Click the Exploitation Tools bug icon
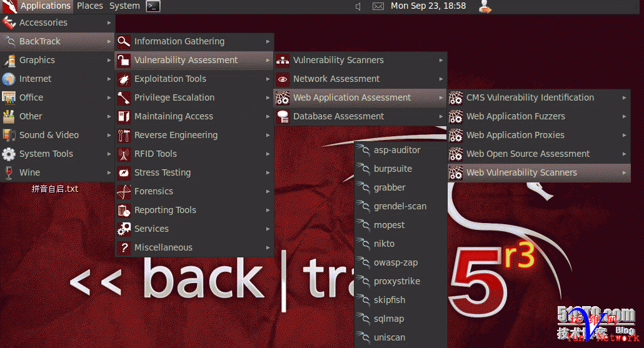 124,79
